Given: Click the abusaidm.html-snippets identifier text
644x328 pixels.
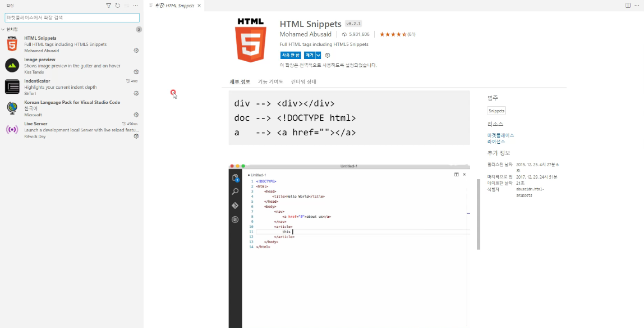Looking at the screenshot, I should tap(530, 192).
